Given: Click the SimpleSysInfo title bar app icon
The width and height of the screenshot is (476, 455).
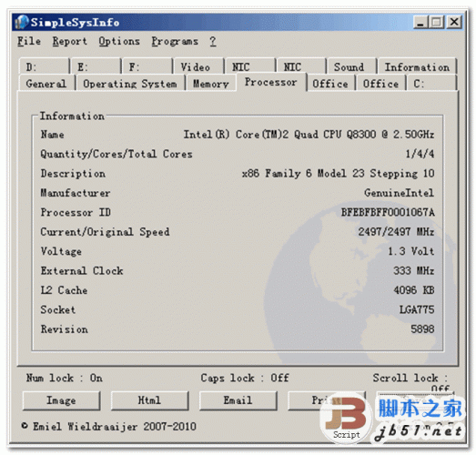Looking at the screenshot, I should (21, 22).
